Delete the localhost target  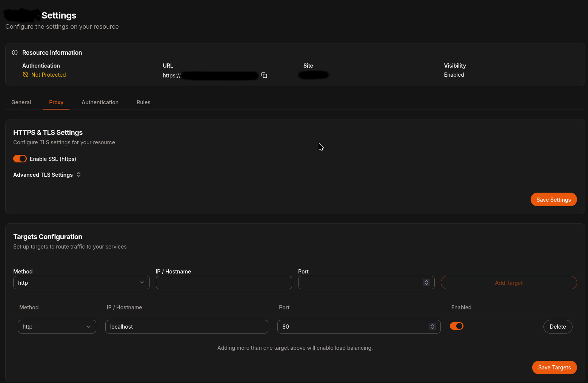[x=557, y=327]
